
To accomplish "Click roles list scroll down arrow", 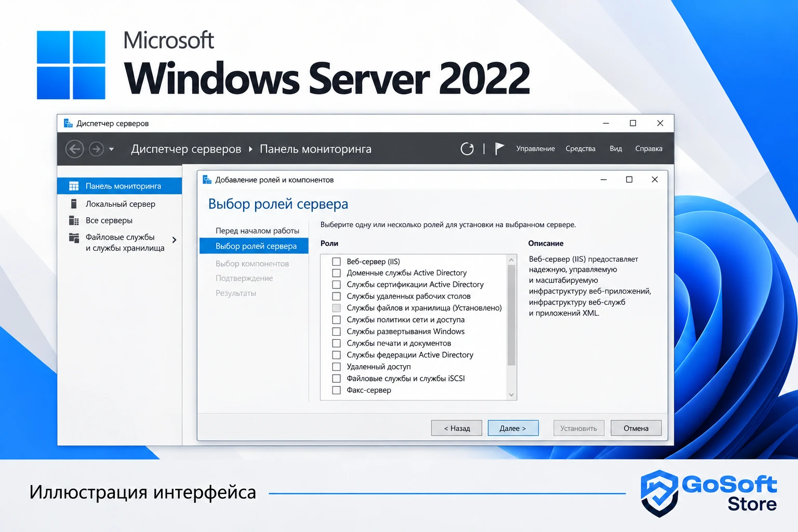I will tap(511, 395).
